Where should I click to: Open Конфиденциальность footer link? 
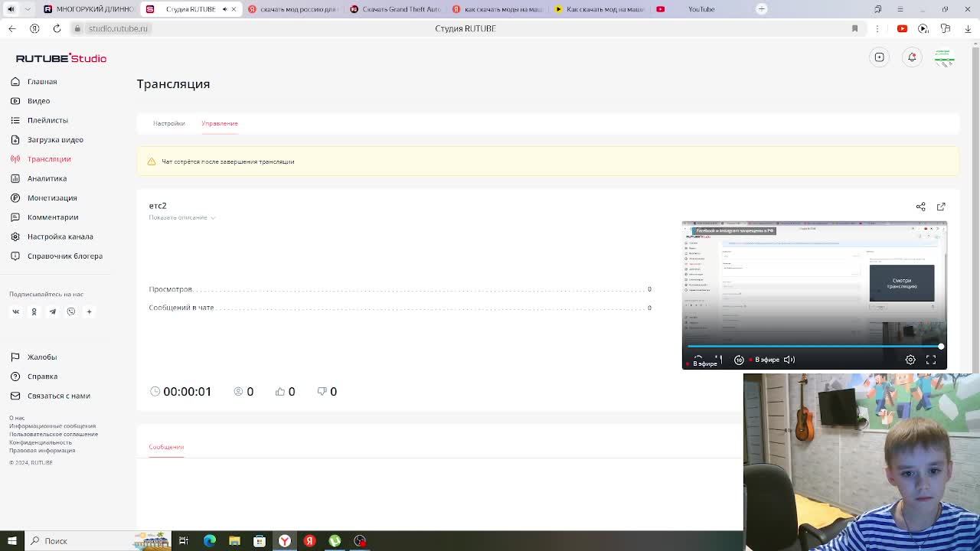pyautogui.click(x=41, y=442)
